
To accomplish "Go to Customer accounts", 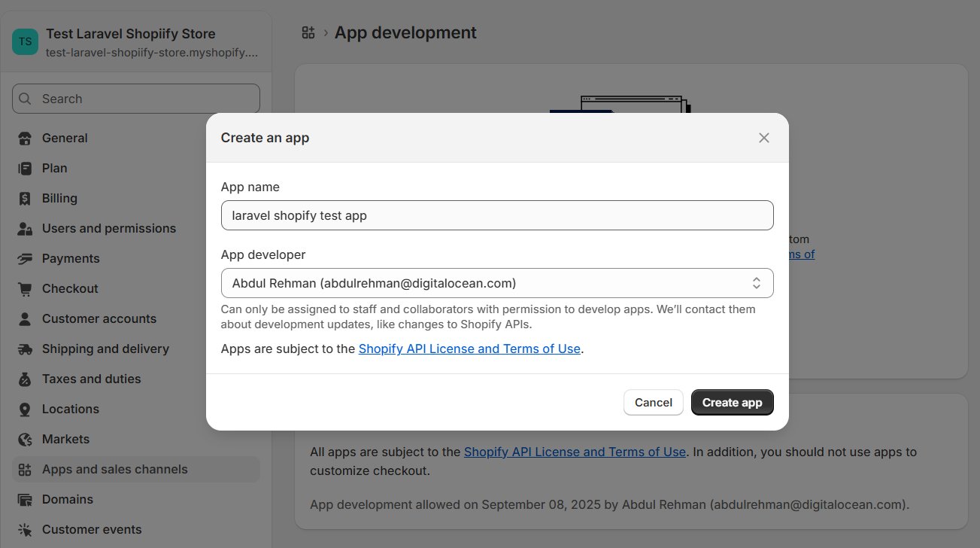I will tap(136, 319).
